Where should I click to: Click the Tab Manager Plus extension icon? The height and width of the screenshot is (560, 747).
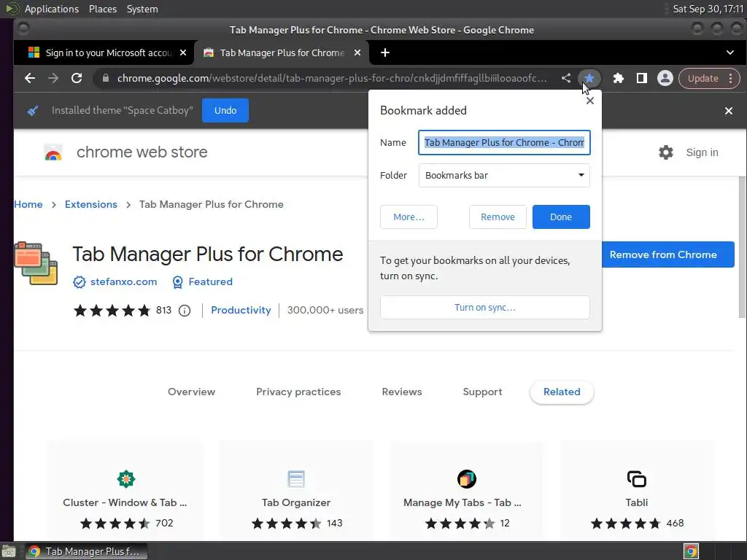(36, 263)
